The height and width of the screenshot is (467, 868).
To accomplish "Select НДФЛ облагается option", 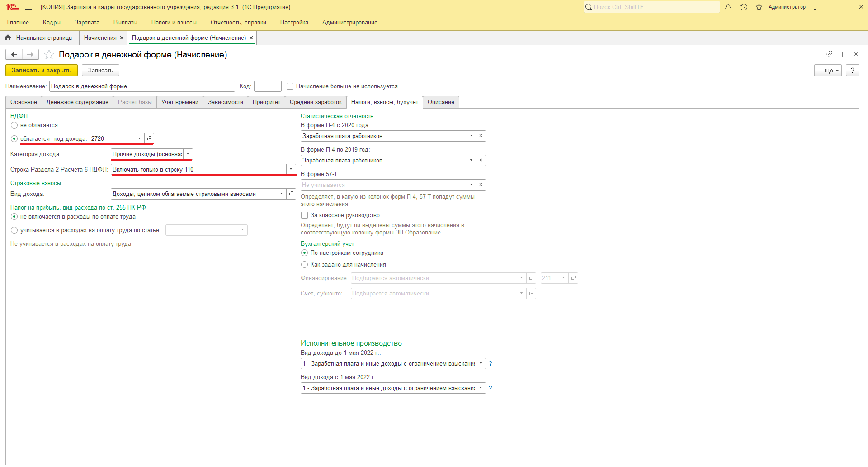I will tap(14, 138).
